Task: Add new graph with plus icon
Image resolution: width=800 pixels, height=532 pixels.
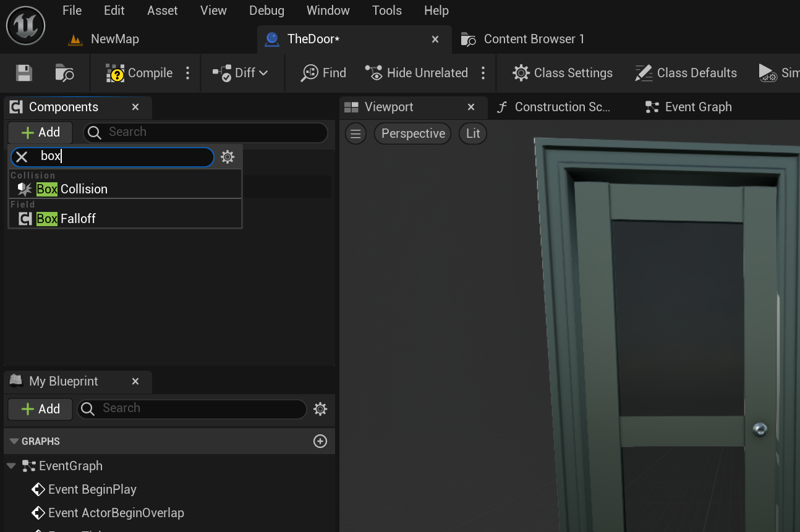Action: coord(320,441)
